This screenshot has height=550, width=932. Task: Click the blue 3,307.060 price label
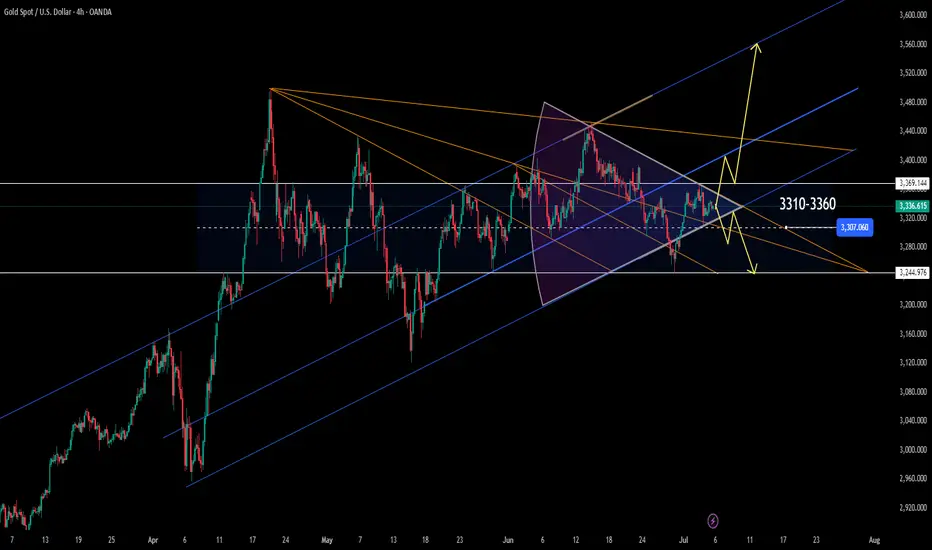[x=855, y=227]
